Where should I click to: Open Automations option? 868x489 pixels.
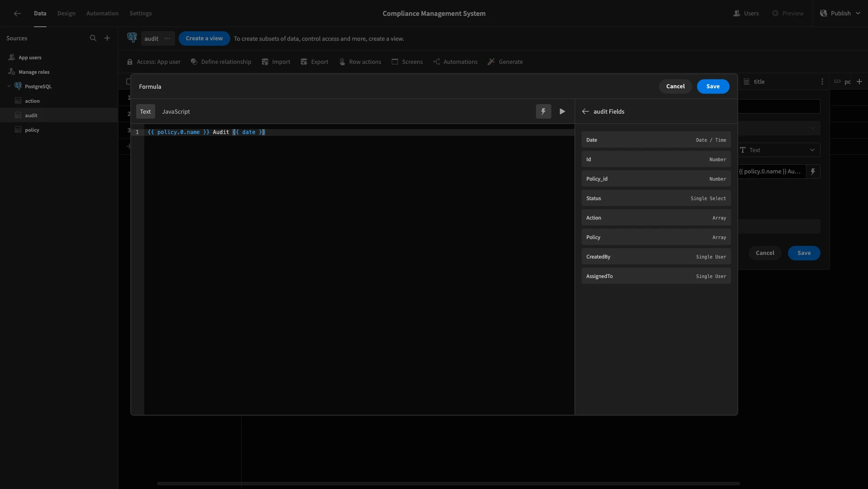pyautogui.click(x=455, y=62)
